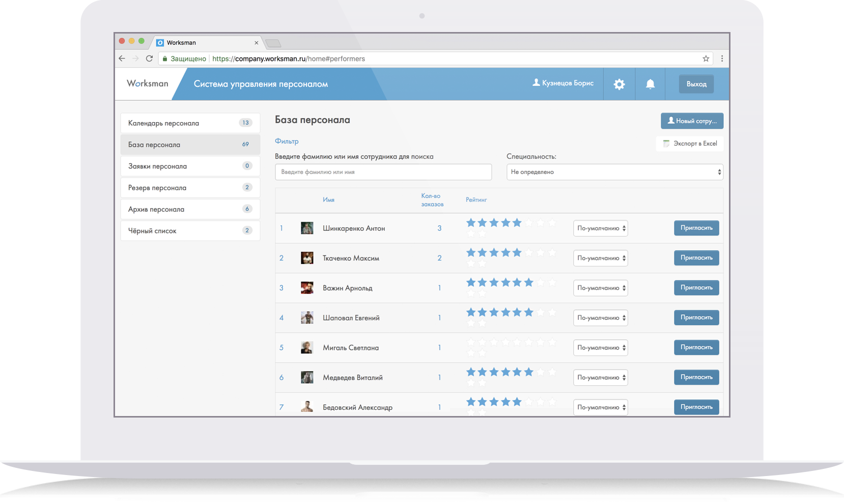Open Шинкаренко Антон's avatar photo
Image resolution: width=844 pixels, height=504 pixels.
(x=307, y=228)
